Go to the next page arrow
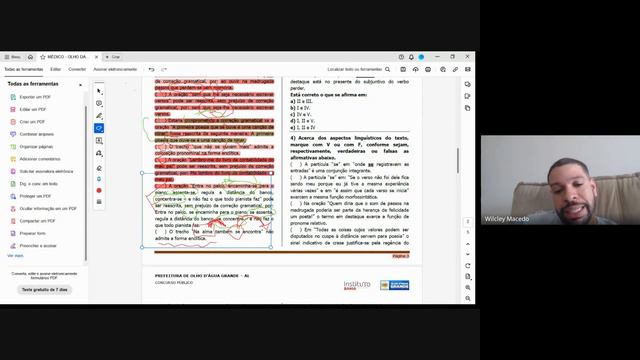The height and width of the screenshot is (360, 640). 468,254
